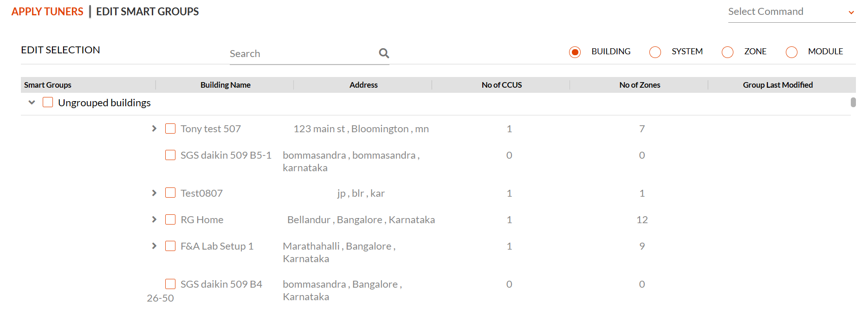Tick the RG Home checkbox
This screenshot has height=309, width=868.
[170, 219]
